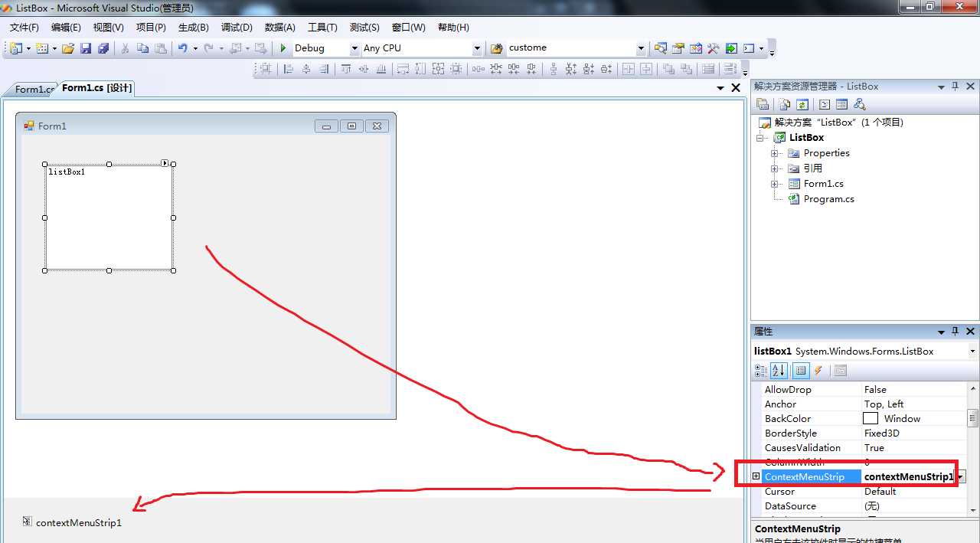
Task: Open the Any CPU platform dropdown
Action: coord(477,48)
